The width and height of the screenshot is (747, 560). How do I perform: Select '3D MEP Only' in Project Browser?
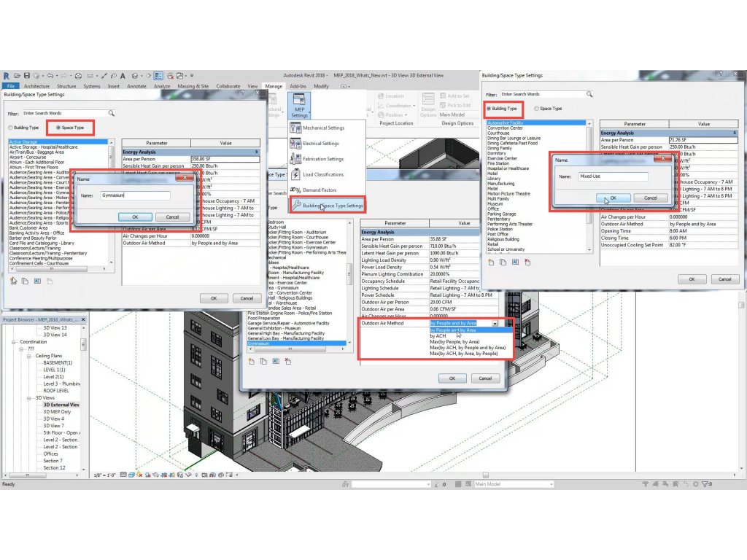coord(57,412)
